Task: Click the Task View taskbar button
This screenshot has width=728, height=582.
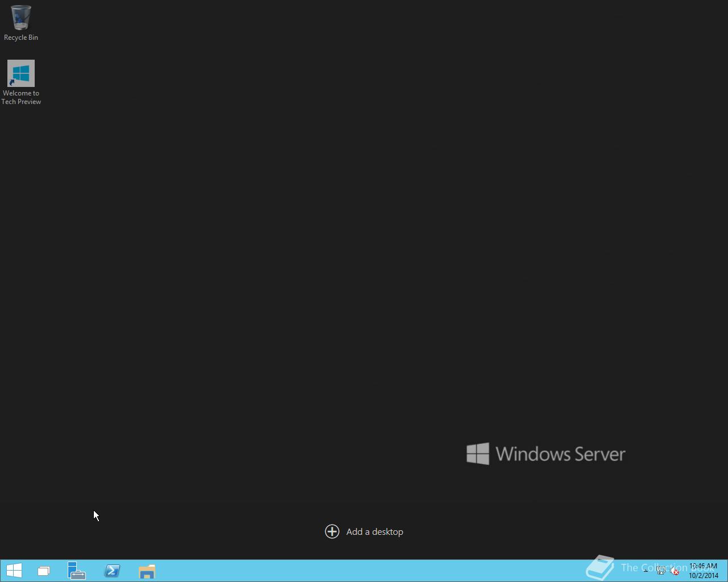Action: click(x=44, y=571)
